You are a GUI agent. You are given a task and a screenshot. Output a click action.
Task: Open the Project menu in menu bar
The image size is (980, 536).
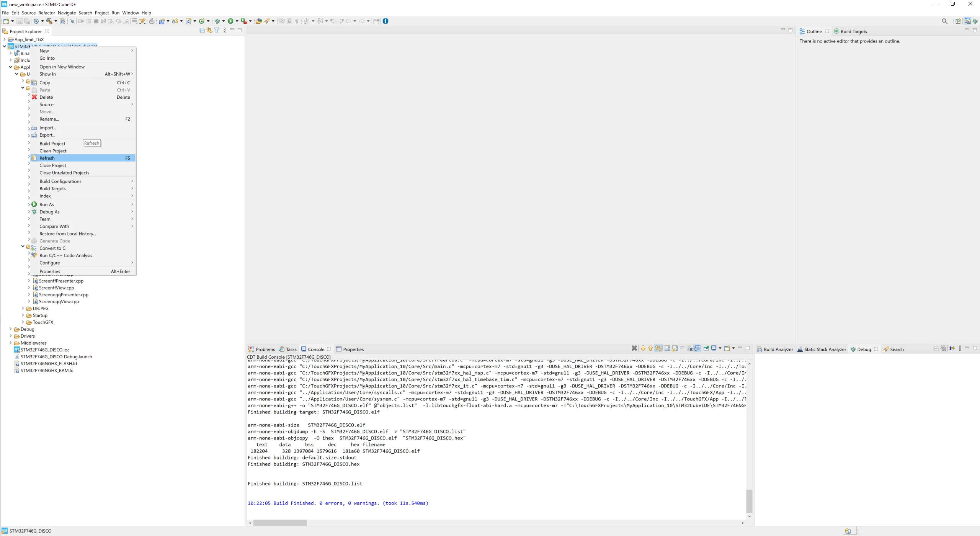(x=102, y=13)
